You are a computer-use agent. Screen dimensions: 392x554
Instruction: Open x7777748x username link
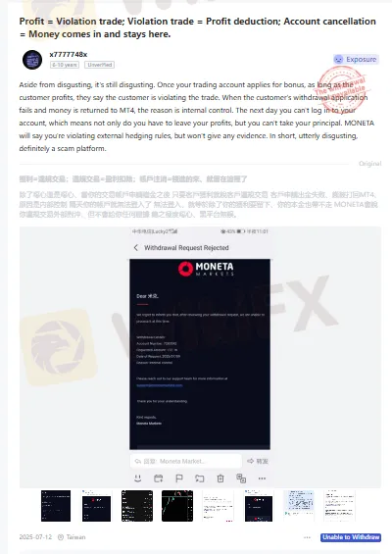(69, 54)
